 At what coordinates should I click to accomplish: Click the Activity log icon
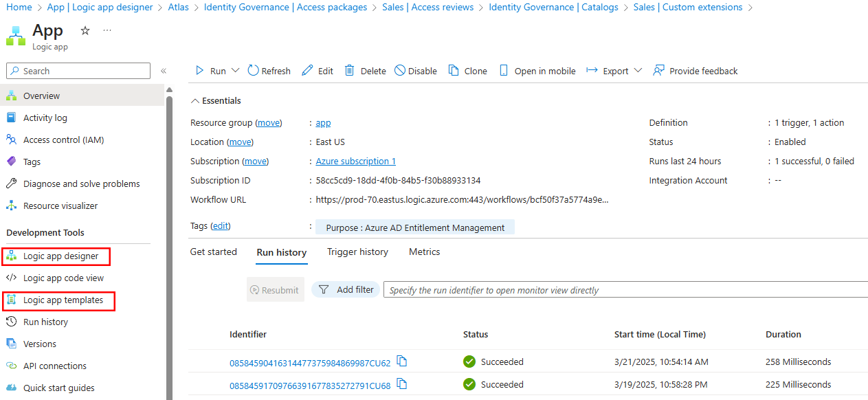coord(11,118)
